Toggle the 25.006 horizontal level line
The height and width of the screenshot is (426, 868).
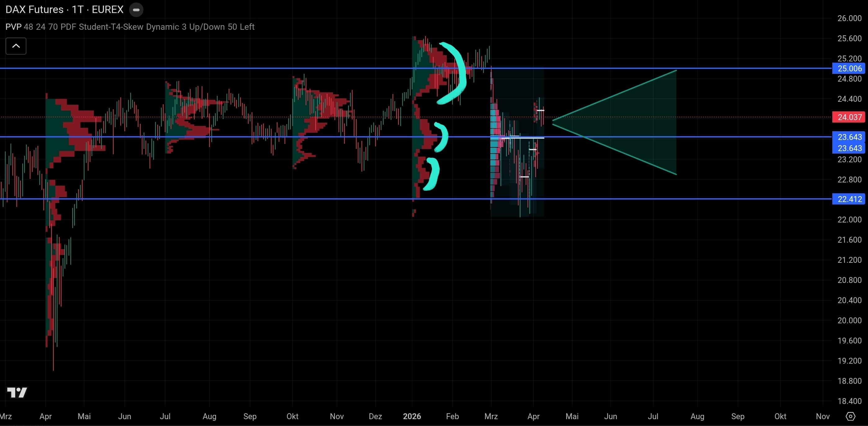(270, 68)
